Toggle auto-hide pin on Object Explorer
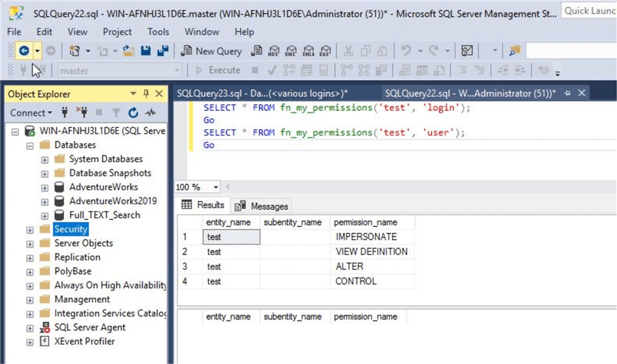Screen dimensions: 617x364 [x=146, y=93]
